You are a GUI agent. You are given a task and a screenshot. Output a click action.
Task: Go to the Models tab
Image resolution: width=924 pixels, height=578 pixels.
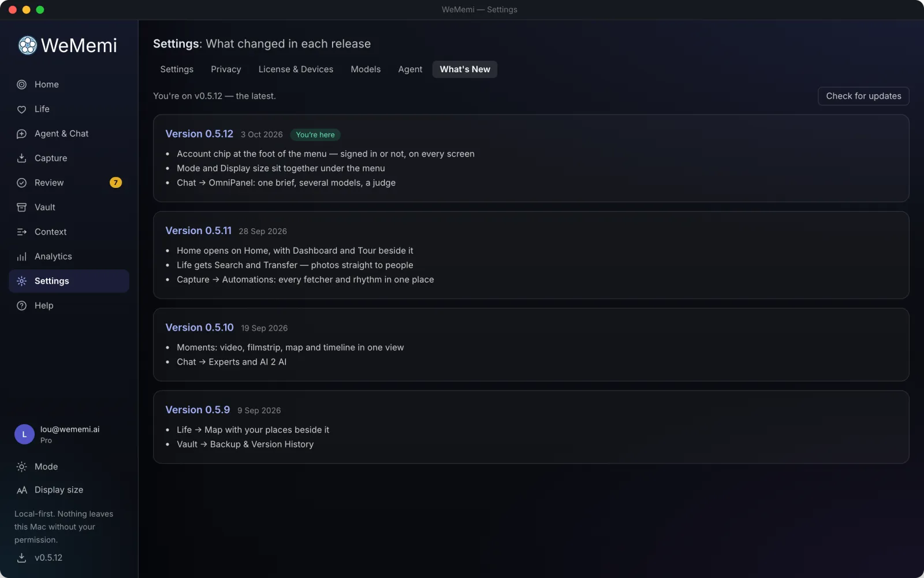(x=366, y=69)
